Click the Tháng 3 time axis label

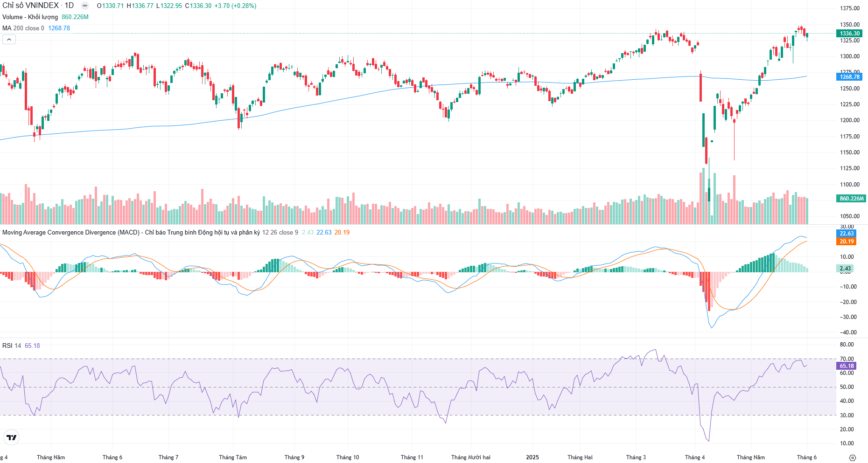pos(636,457)
